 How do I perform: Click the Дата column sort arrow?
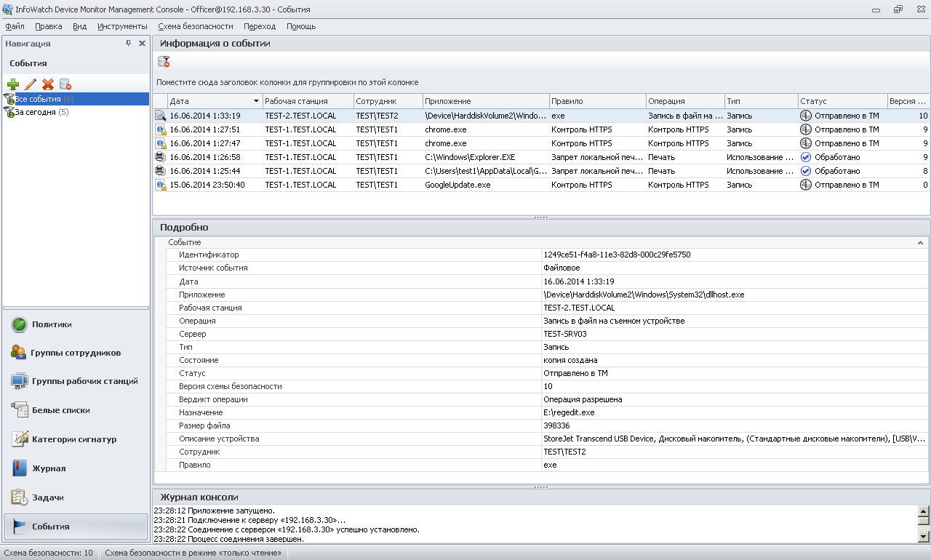[x=256, y=101]
